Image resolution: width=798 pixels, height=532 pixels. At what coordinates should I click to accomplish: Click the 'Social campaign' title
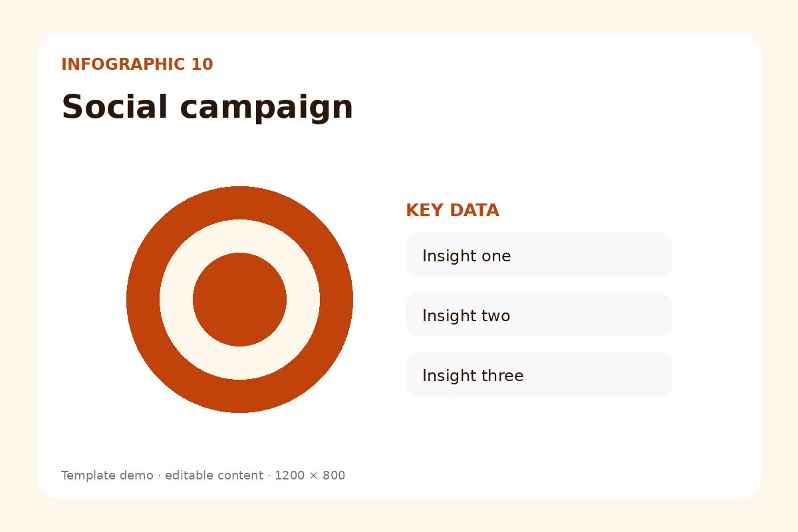pyautogui.click(x=207, y=108)
